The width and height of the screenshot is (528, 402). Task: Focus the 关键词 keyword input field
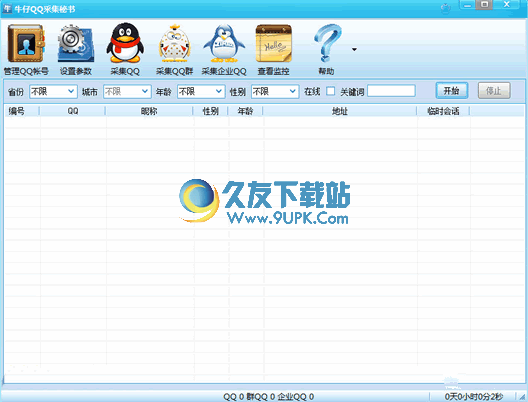[x=391, y=91]
